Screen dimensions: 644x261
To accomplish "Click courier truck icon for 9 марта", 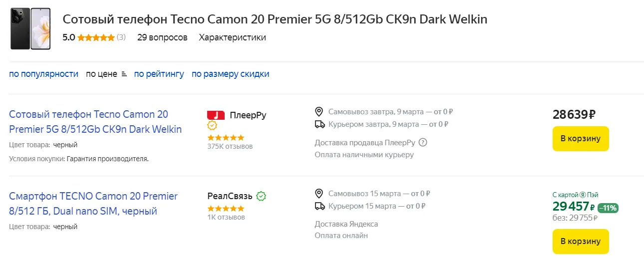I will click(x=320, y=124).
